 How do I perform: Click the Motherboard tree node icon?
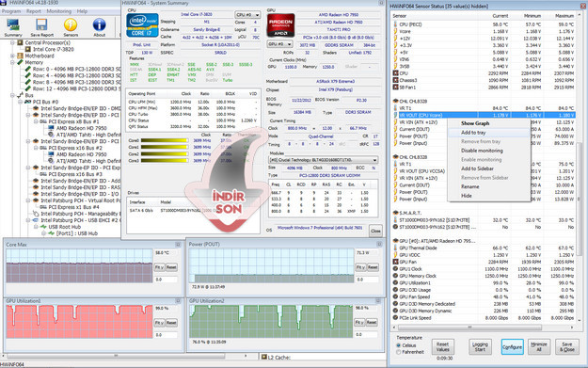click(x=21, y=56)
